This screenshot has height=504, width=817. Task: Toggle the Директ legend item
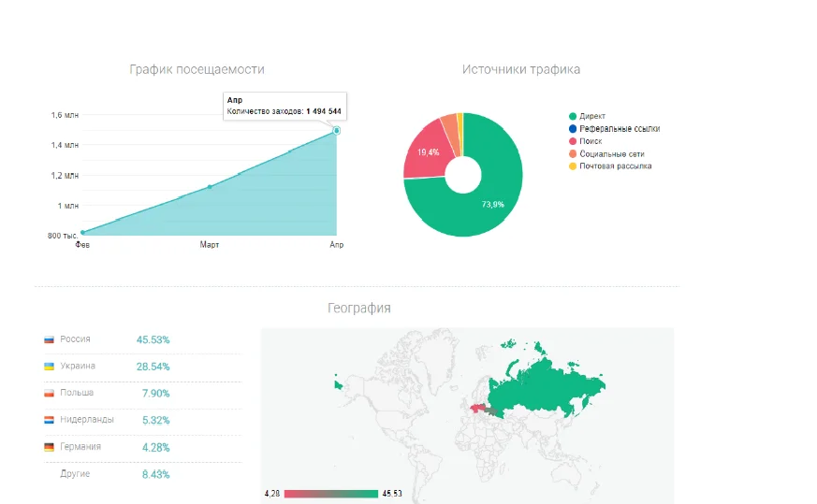tap(592, 117)
